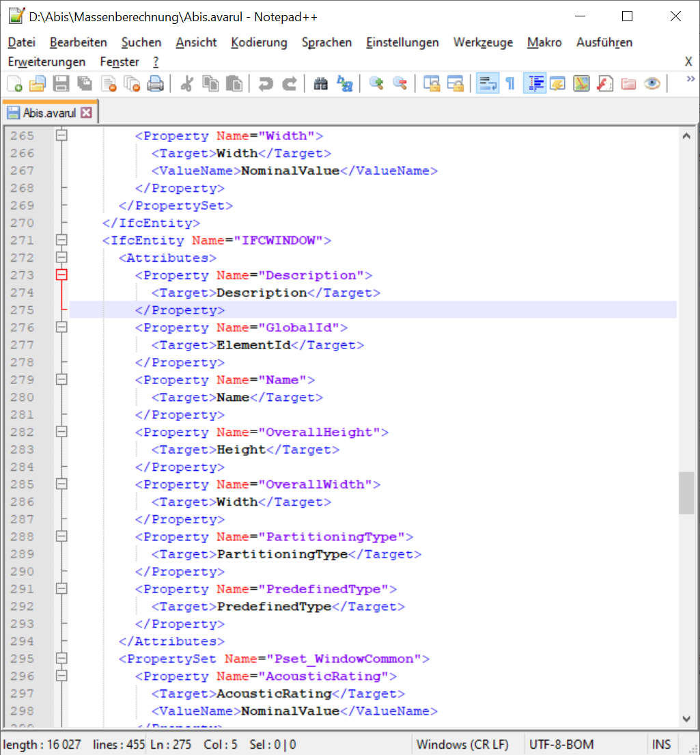Save all files with the Save All icon
The height and width of the screenshot is (755, 700).
click(85, 84)
